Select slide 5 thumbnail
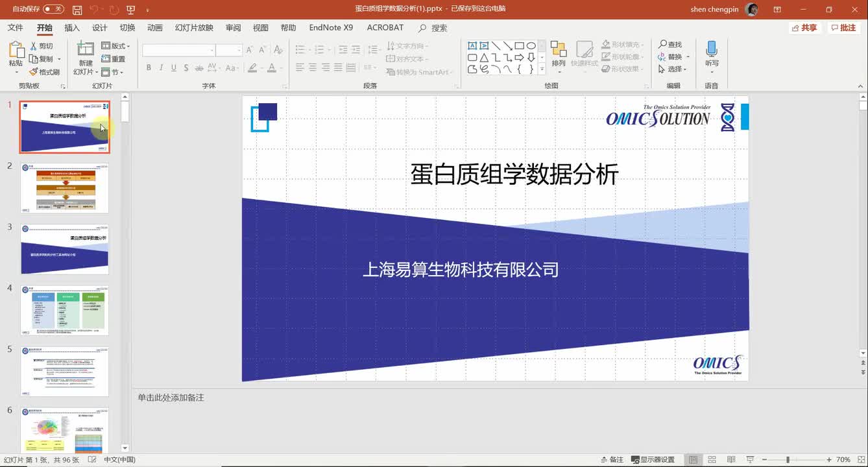868x467 pixels. point(64,371)
